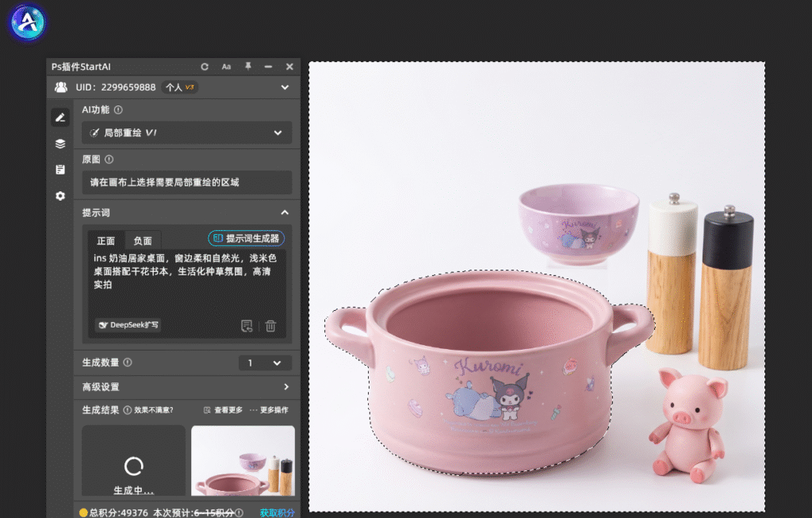Open the Aa font size setting
The height and width of the screenshot is (518, 812).
226,67
